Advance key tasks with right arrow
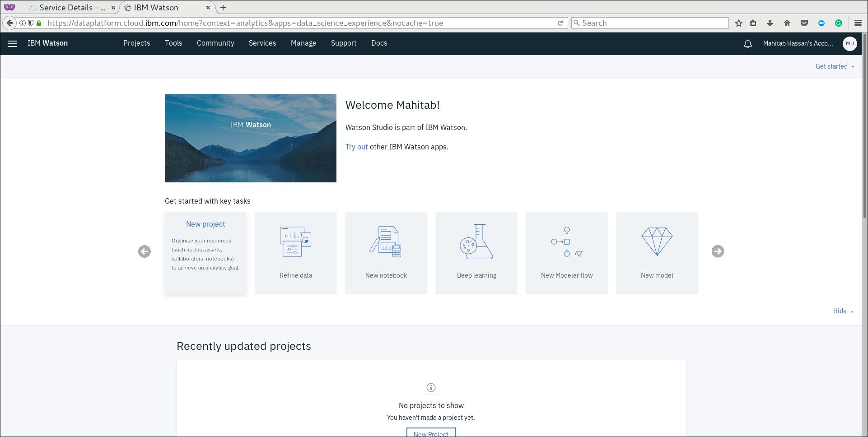 pyautogui.click(x=718, y=251)
